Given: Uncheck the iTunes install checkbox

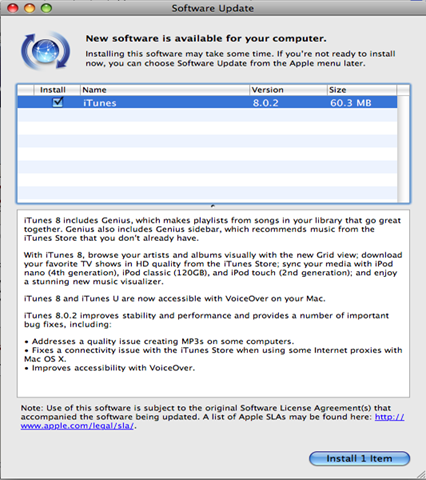Looking at the screenshot, I should point(58,102).
